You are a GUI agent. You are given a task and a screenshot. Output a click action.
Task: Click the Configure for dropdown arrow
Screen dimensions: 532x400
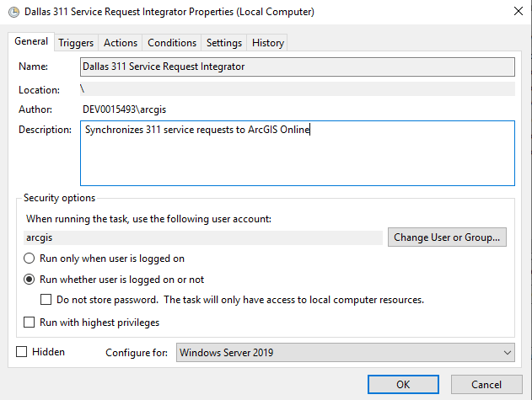(506, 353)
